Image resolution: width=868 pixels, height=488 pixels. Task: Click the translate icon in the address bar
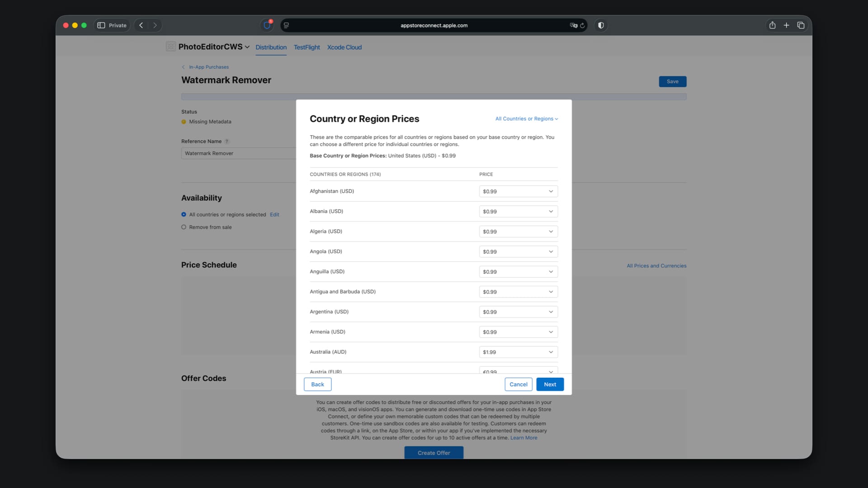[573, 25]
